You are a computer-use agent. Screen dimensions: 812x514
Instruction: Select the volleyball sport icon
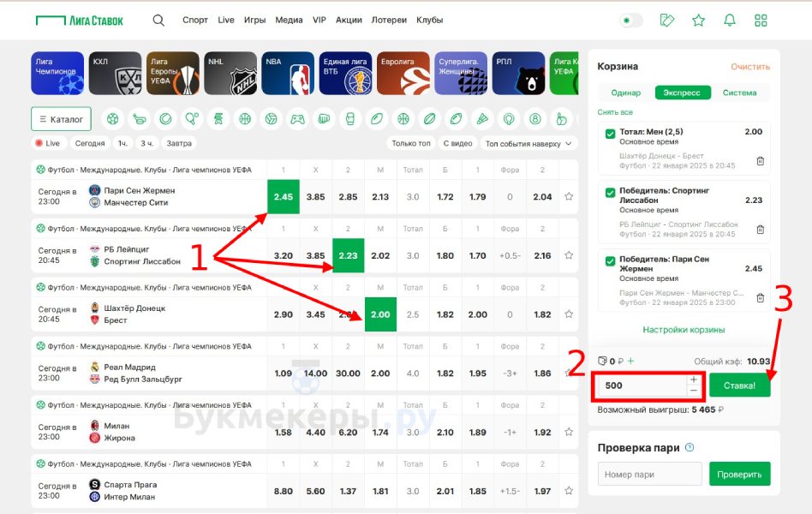click(271, 119)
